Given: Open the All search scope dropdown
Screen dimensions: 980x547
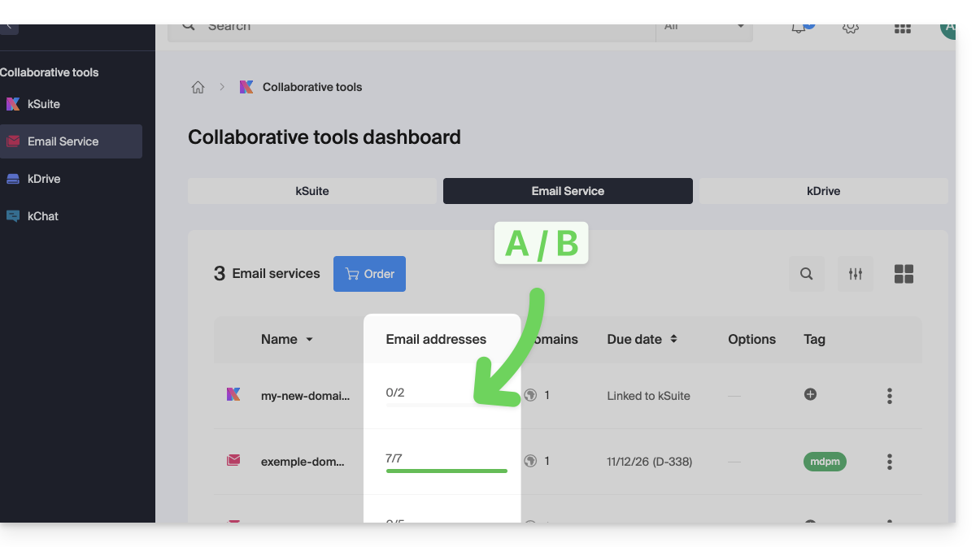Looking at the screenshot, I should click(x=703, y=28).
